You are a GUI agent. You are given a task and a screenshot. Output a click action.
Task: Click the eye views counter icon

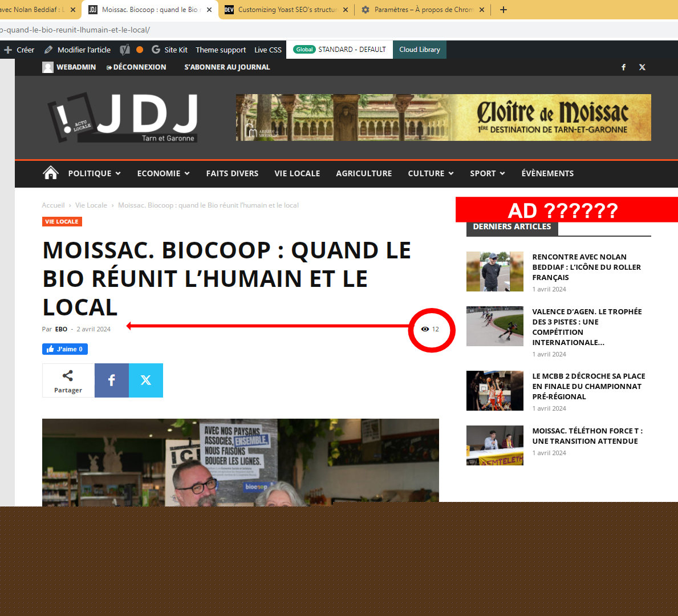coord(425,329)
